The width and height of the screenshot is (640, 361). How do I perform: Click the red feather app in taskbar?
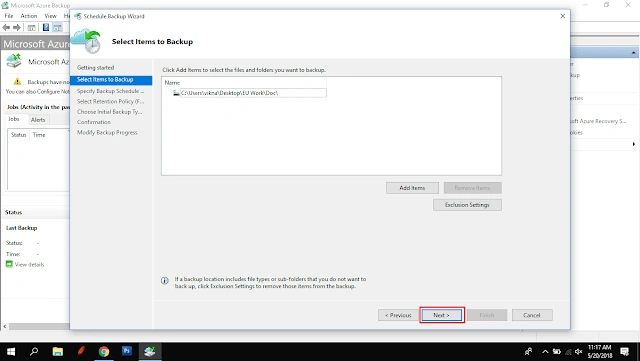pyautogui.click(x=81, y=351)
